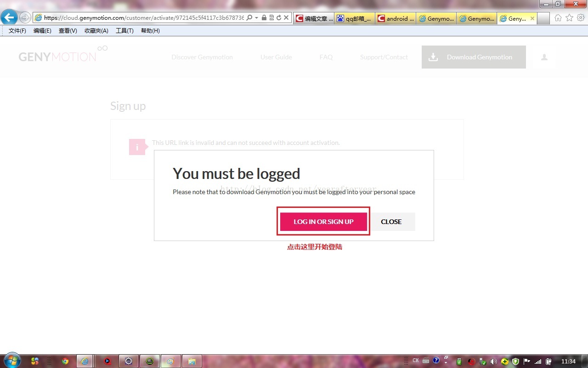The image size is (588, 368).
Task: Close the active Geny... tab
Action: click(x=532, y=18)
